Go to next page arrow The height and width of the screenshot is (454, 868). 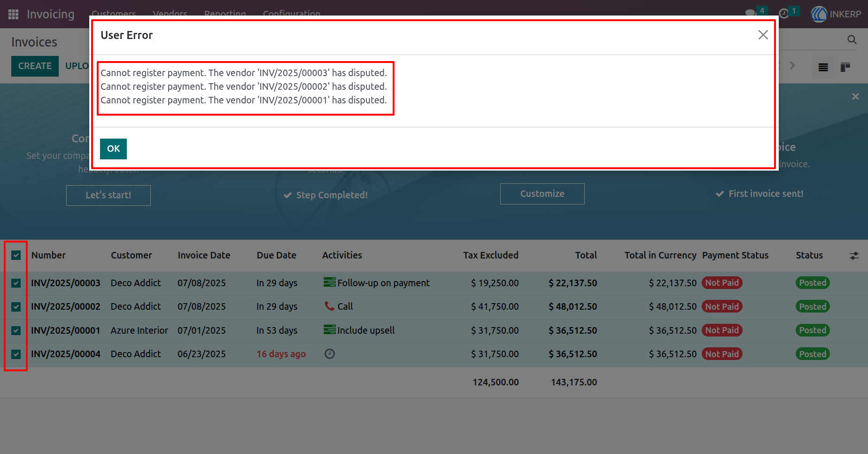point(792,66)
